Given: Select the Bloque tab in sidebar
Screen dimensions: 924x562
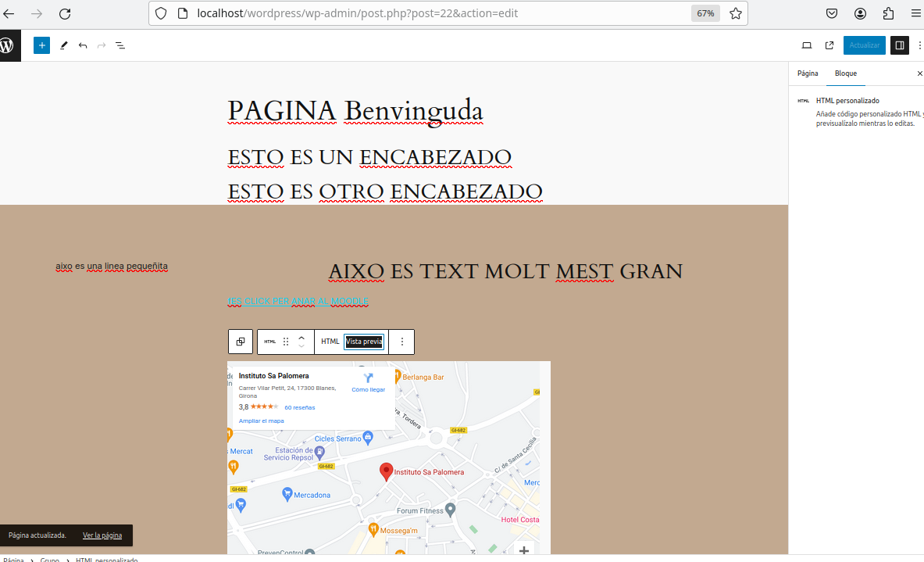Looking at the screenshot, I should click(845, 73).
